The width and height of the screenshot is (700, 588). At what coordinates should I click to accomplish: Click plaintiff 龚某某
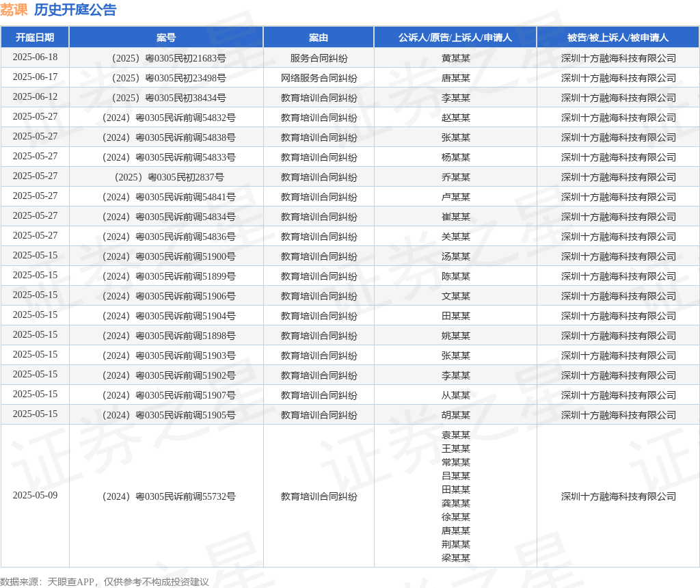(456, 503)
